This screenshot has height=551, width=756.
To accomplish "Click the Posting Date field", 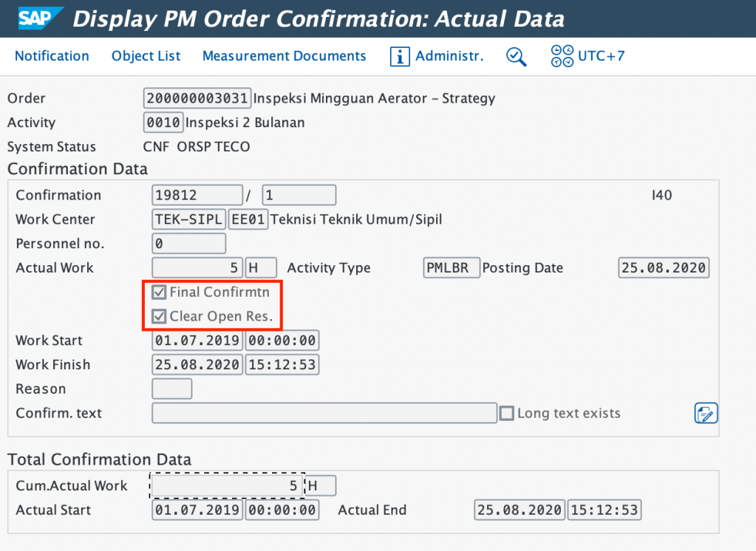I will pos(663,268).
